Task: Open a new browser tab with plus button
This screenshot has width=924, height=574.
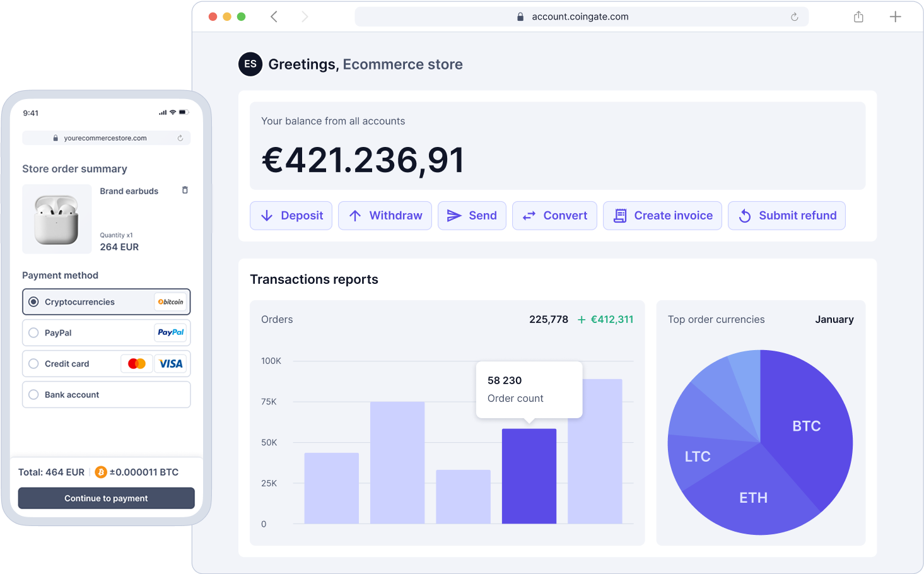Action: tap(895, 16)
